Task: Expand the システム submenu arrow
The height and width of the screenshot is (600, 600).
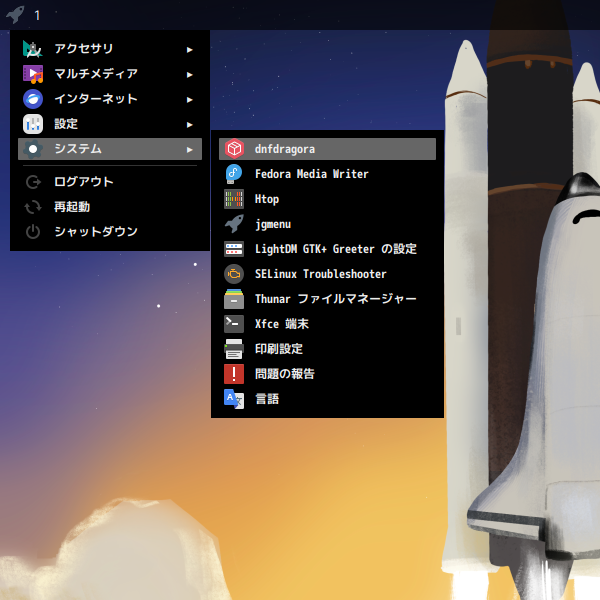Action: click(189, 150)
